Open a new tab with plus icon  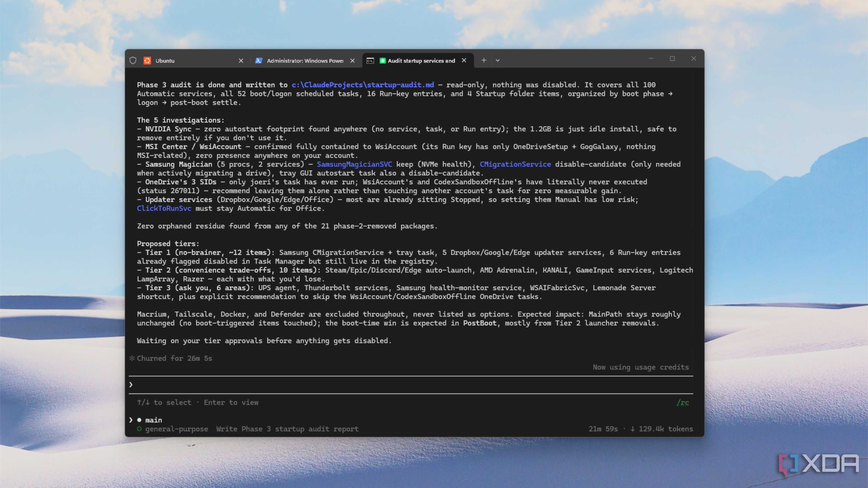point(484,60)
